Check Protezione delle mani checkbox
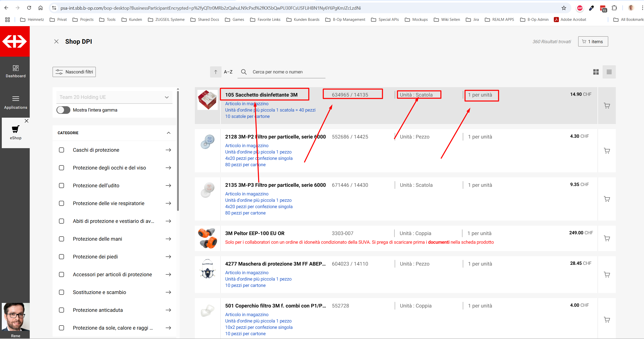Image resolution: width=644 pixels, height=339 pixels. [61, 239]
